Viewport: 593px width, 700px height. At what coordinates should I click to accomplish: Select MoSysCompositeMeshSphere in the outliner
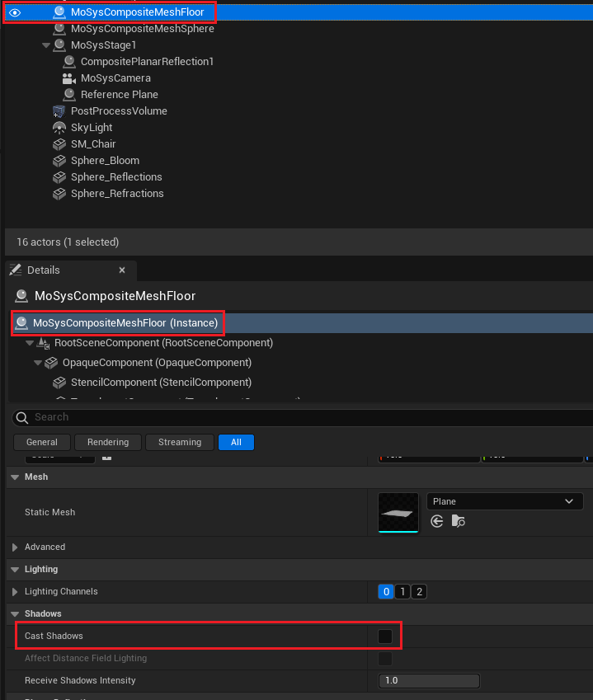point(143,29)
